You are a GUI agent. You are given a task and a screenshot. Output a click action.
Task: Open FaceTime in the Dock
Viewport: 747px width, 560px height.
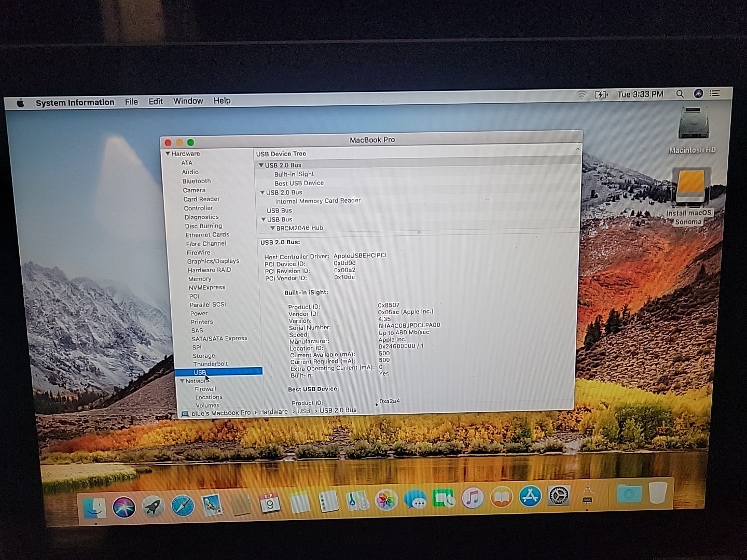point(444,499)
